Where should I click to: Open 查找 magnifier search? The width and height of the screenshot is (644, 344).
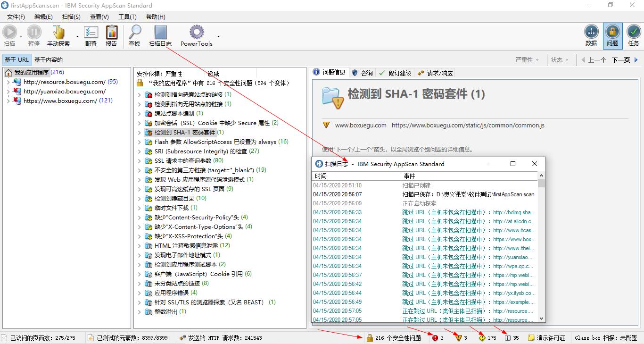pos(135,36)
